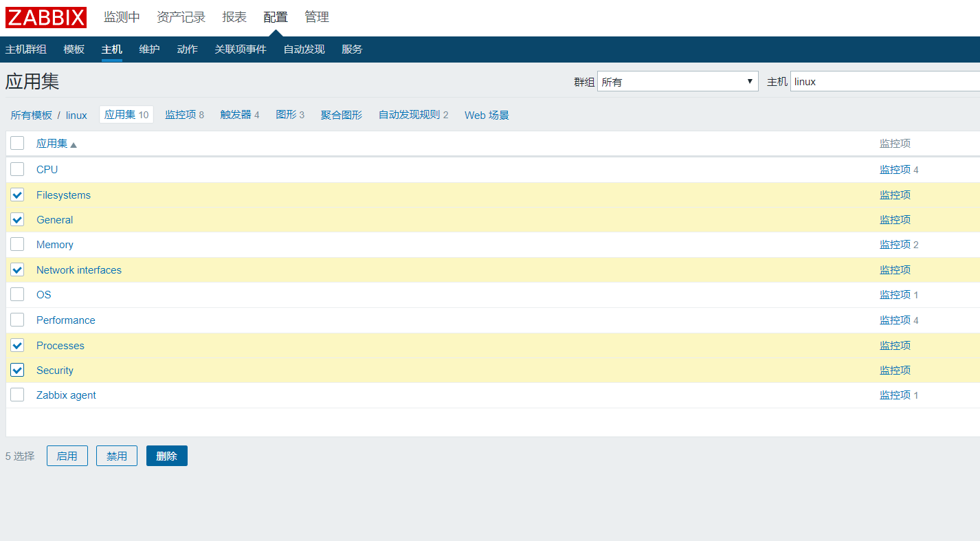Check the Zabbix agent checkbox
The height and width of the screenshot is (541, 980).
(x=17, y=395)
